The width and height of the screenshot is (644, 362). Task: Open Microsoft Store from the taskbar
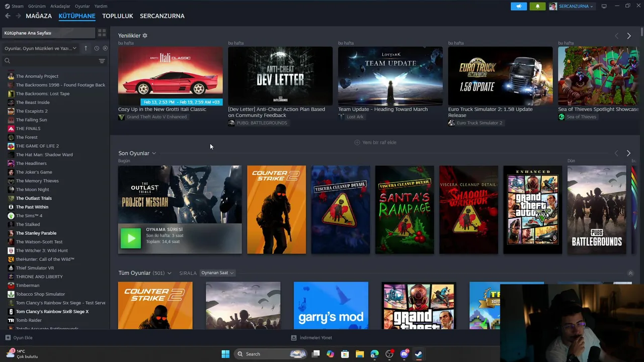(345, 354)
